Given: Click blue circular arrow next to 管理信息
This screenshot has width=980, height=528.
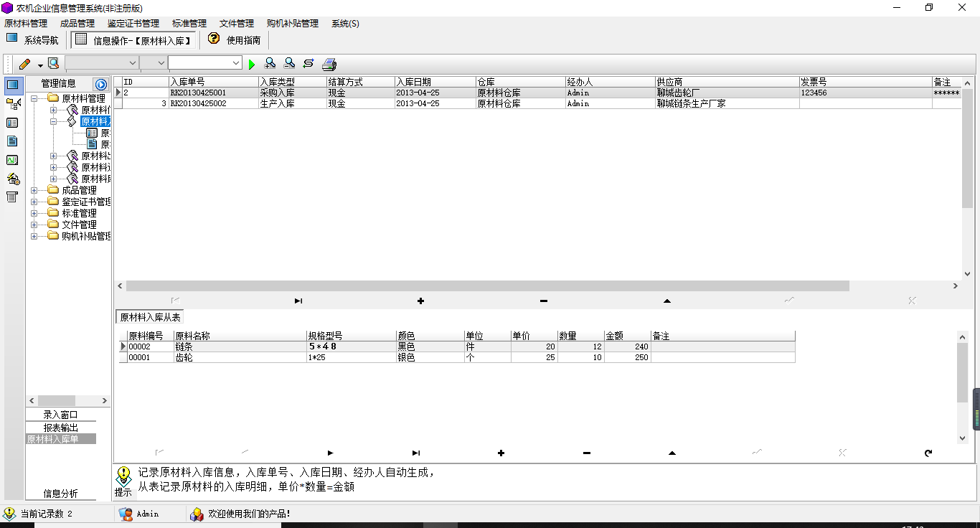Looking at the screenshot, I should [101, 84].
